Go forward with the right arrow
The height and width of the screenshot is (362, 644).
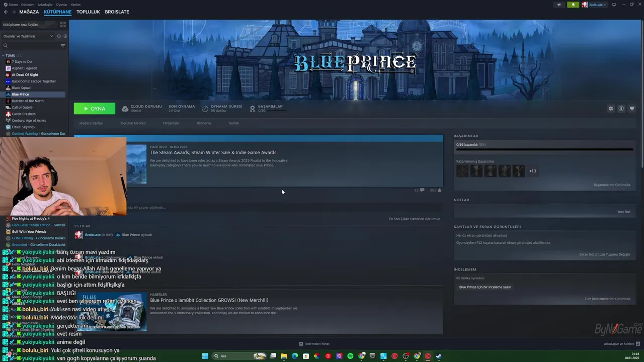pyautogui.click(x=13, y=12)
